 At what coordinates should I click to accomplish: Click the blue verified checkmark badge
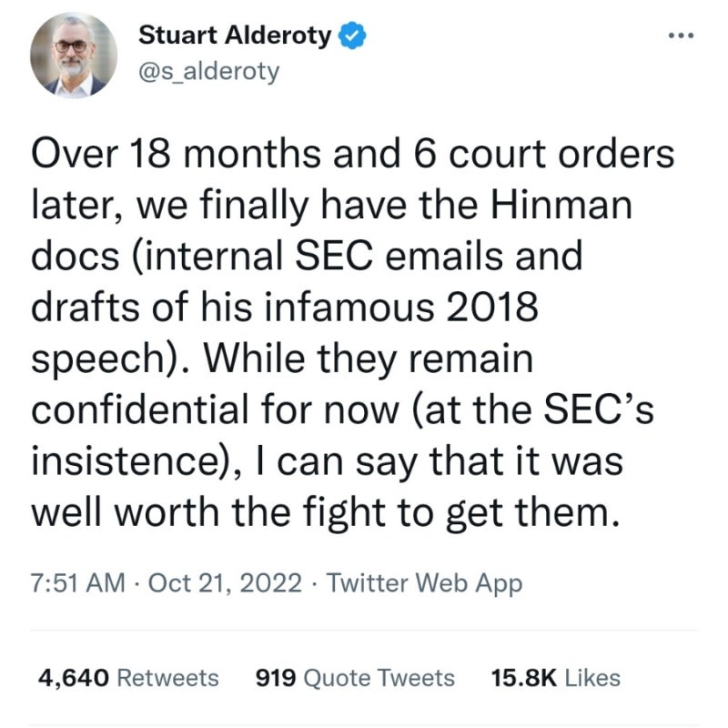click(354, 35)
